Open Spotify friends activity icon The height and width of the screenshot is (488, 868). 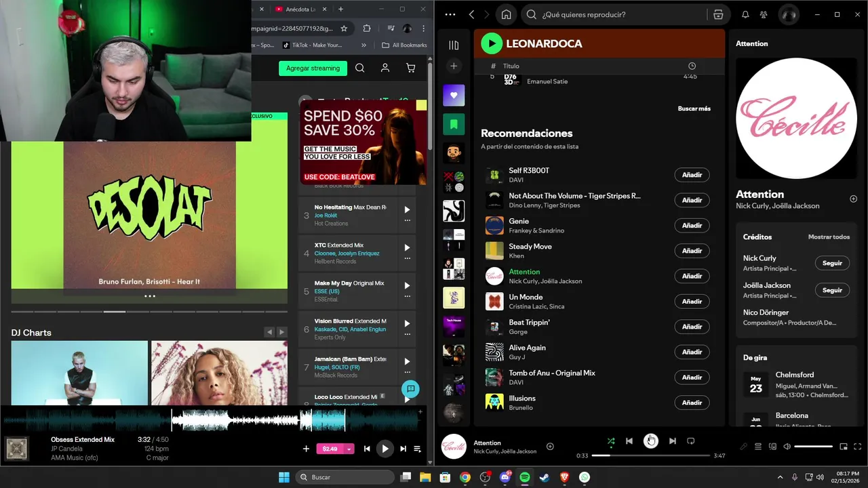pos(764,14)
